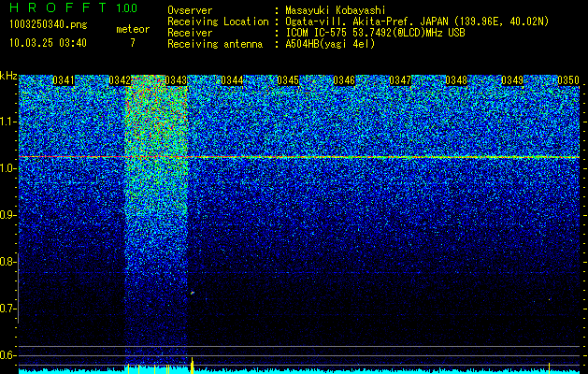Click the 0.8 kHz axis label
Viewport: 588px width, 374px height.
click(x=8, y=262)
